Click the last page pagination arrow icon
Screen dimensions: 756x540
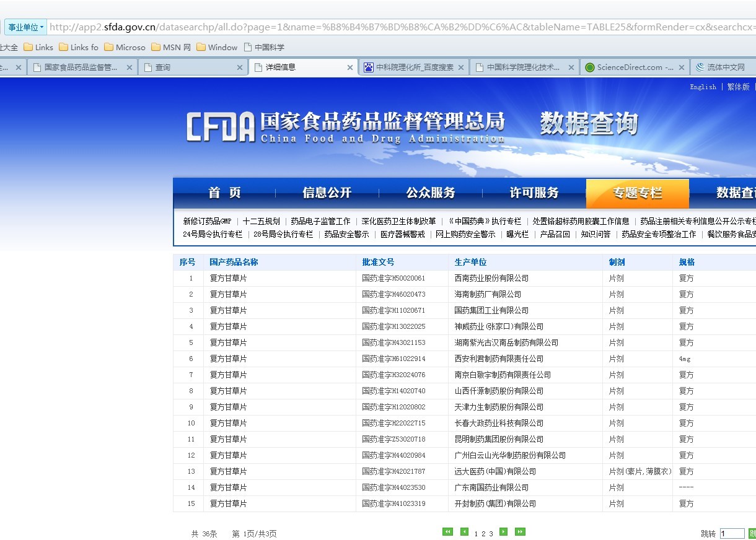coord(520,532)
